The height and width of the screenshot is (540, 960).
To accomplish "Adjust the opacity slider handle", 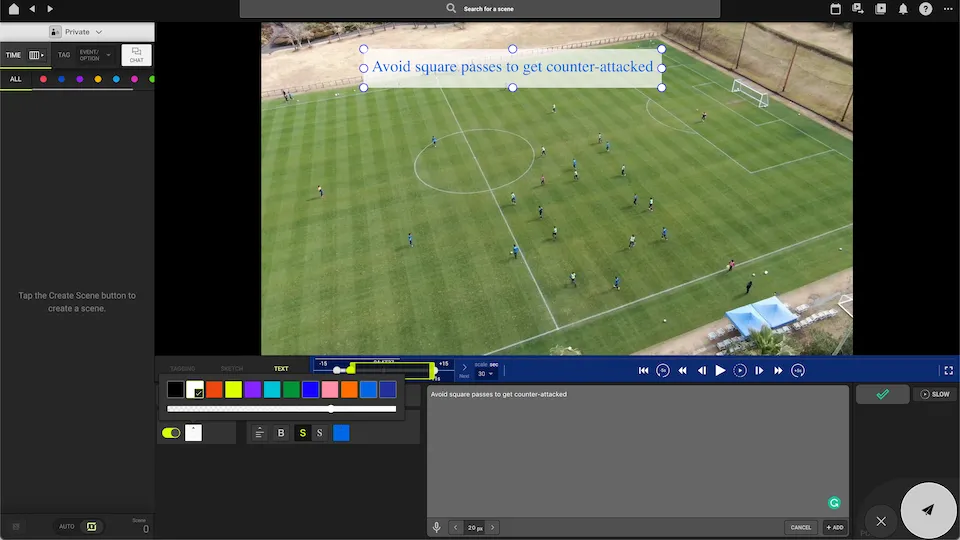I will [331, 409].
